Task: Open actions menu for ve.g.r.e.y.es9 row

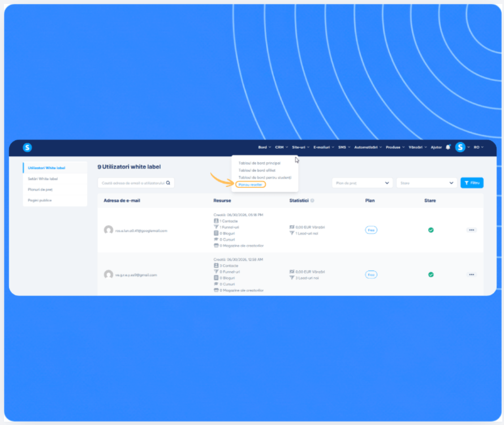Action: (472, 274)
